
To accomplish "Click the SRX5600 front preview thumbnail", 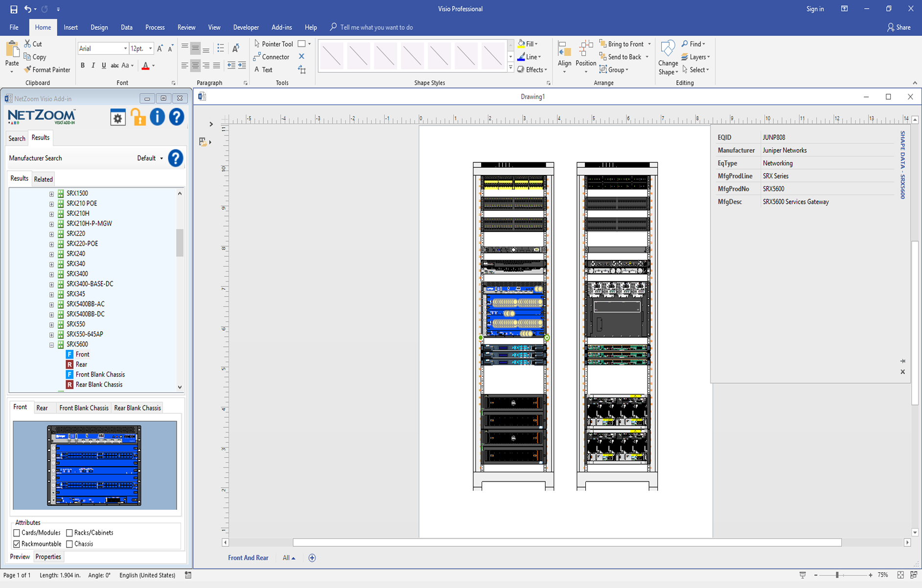I will [x=94, y=465].
